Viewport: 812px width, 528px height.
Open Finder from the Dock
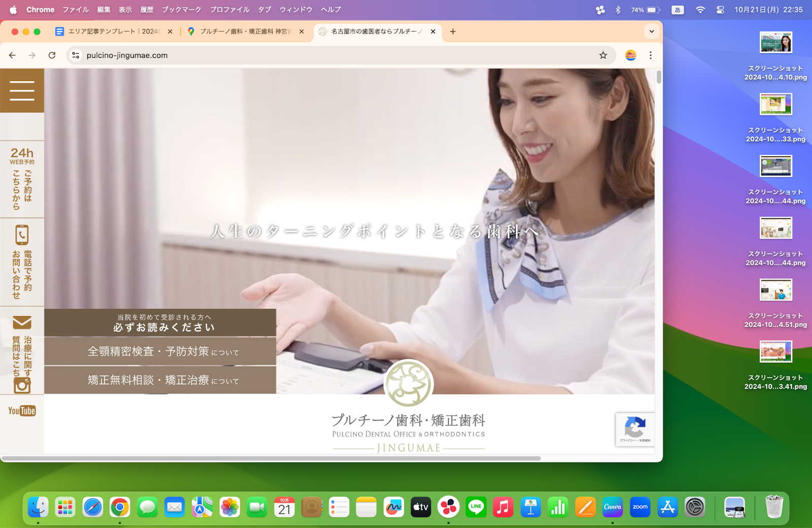click(38, 507)
